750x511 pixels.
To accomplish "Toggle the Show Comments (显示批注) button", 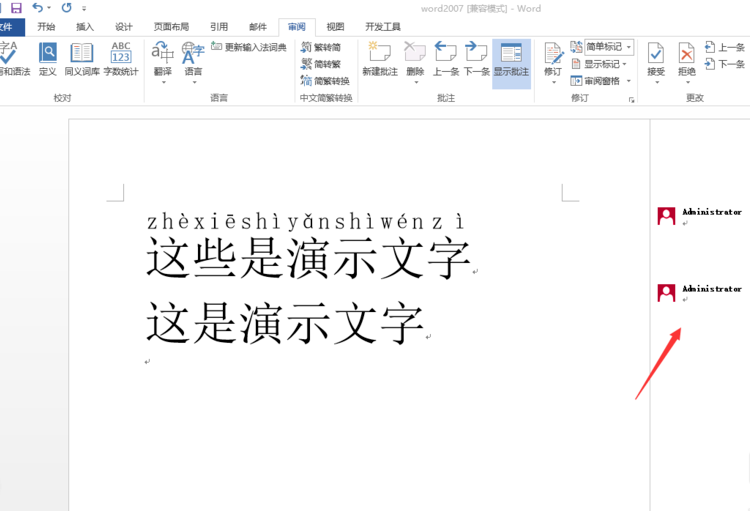I will click(511, 59).
